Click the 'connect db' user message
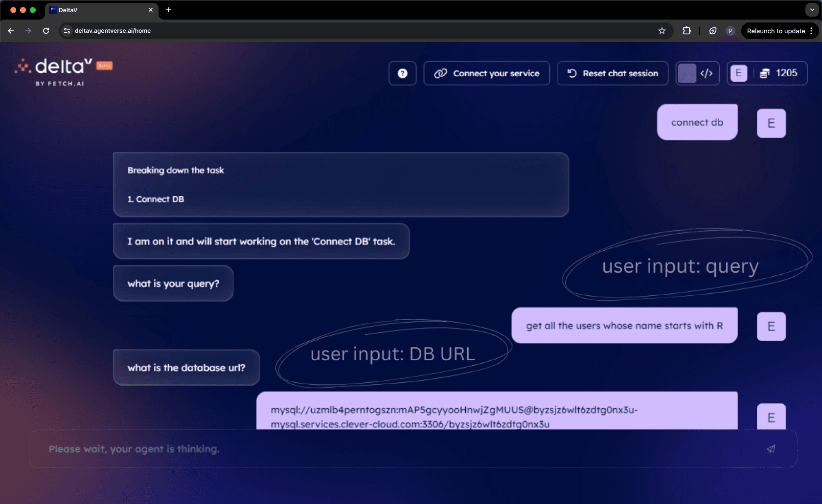 697,122
